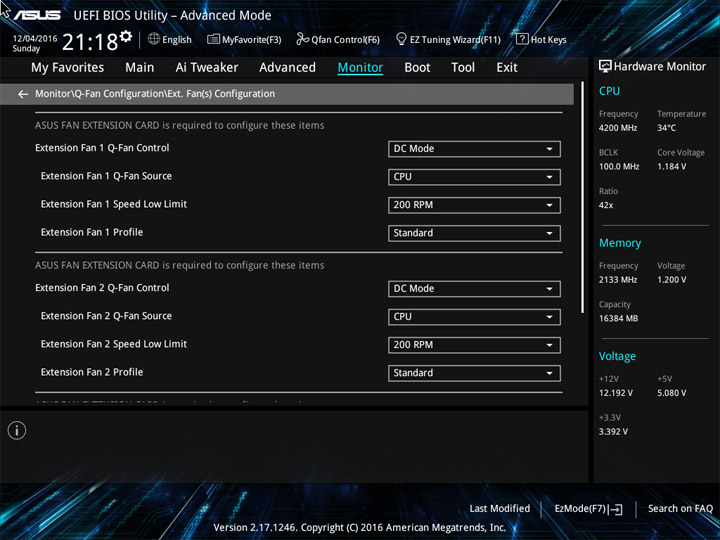
Task: Open Extension Fan 2 Profile dropdown
Action: point(474,373)
